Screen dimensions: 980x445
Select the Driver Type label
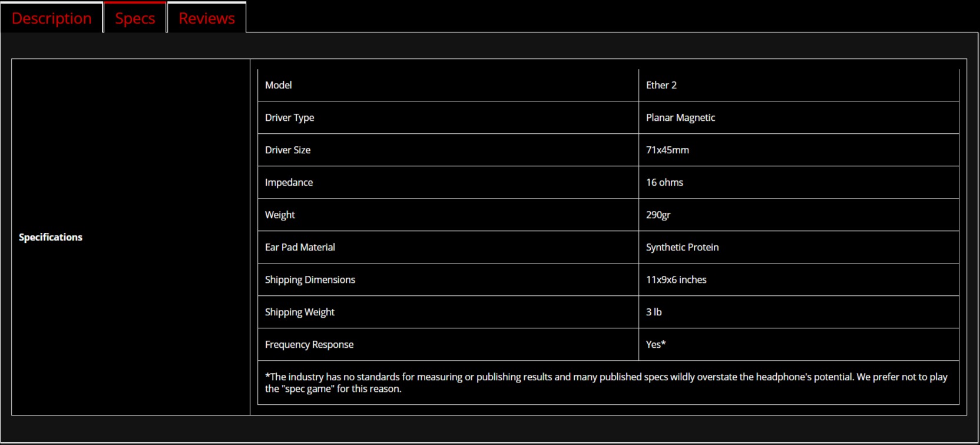click(x=290, y=117)
